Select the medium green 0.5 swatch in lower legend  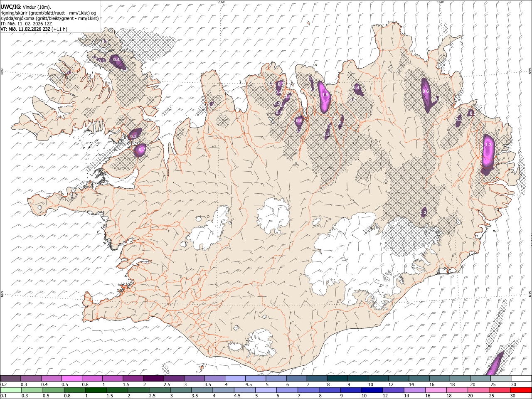coord(54,390)
